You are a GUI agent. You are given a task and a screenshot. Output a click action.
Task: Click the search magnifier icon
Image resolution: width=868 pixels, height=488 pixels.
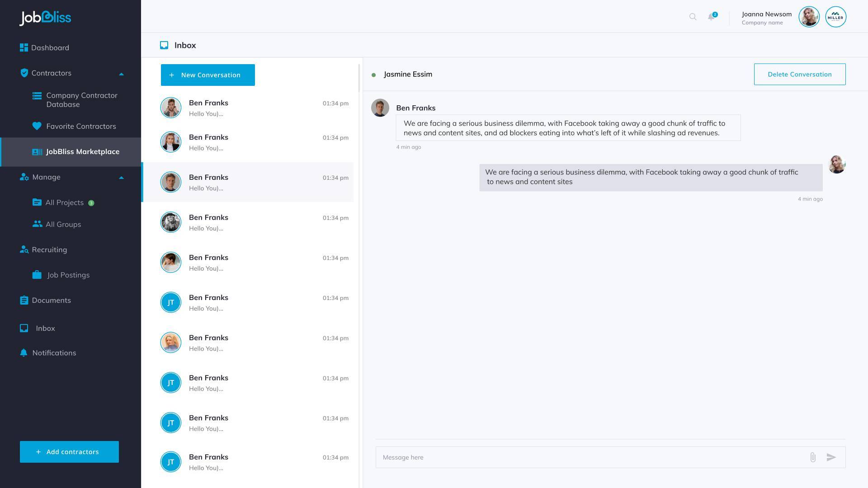tap(693, 17)
